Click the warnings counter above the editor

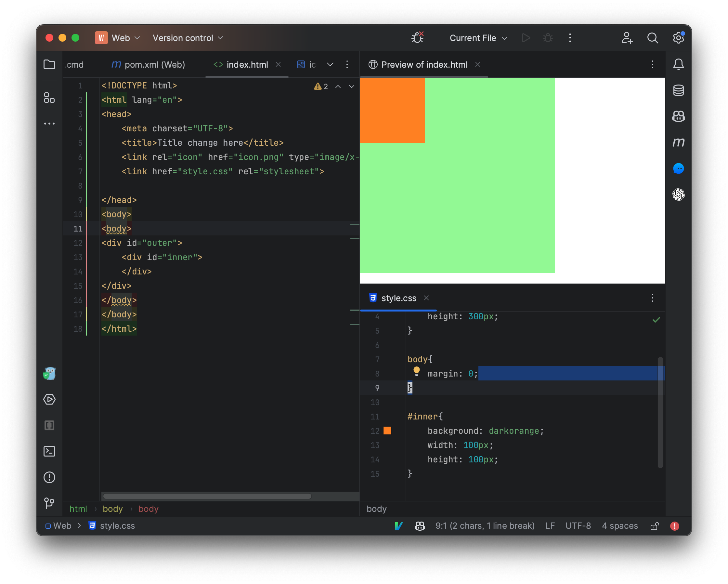[x=321, y=86]
